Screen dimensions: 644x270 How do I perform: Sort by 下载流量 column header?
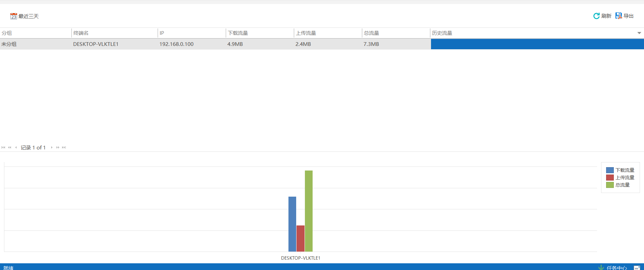pos(238,33)
